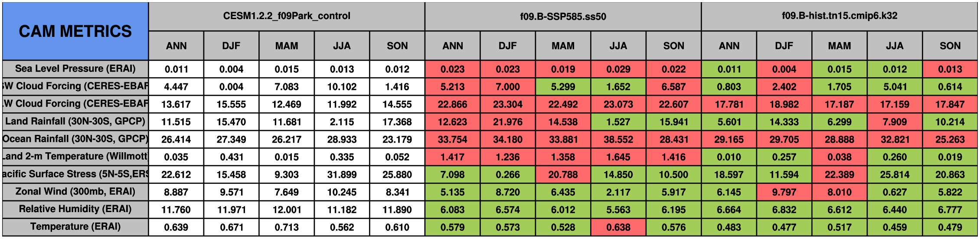Click the Sea Level Pressure (ERAI) row label
This screenshot has height=239, width=980.
point(75,69)
